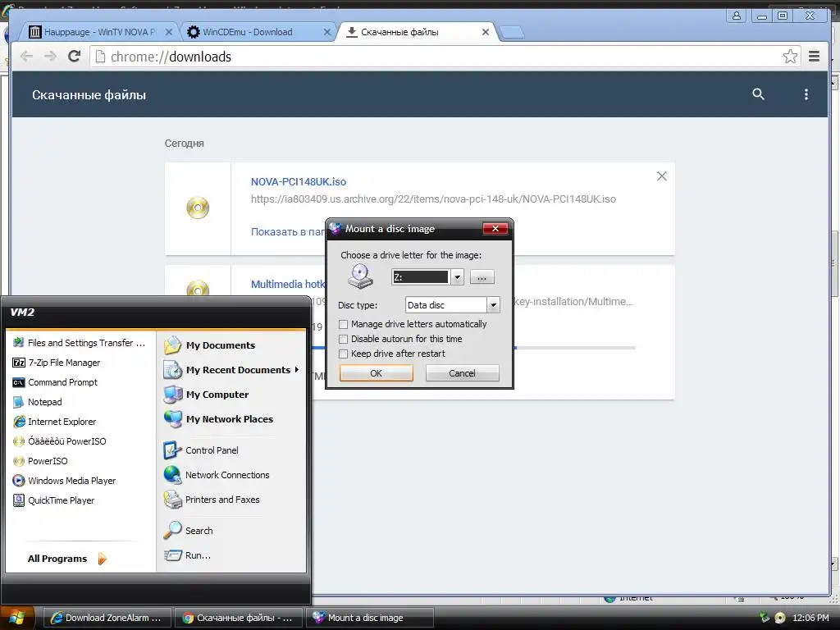Click Chrome's back navigation arrow
Image resolution: width=840 pixels, height=630 pixels.
26,57
